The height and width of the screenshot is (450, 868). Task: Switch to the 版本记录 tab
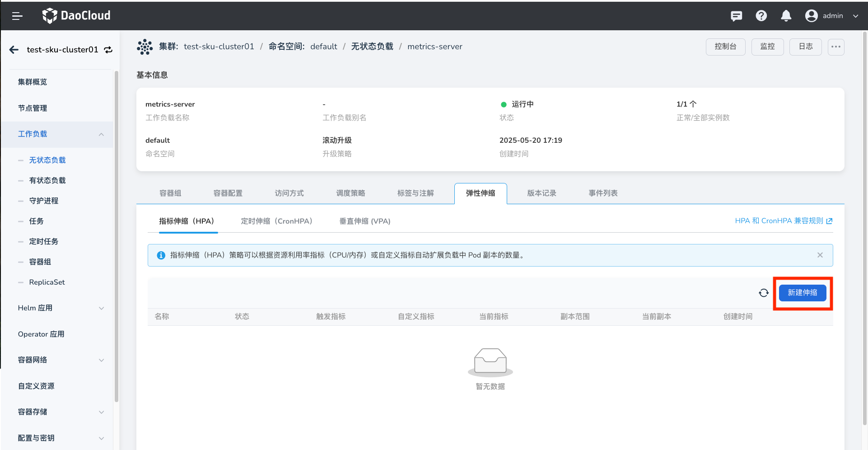point(541,193)
